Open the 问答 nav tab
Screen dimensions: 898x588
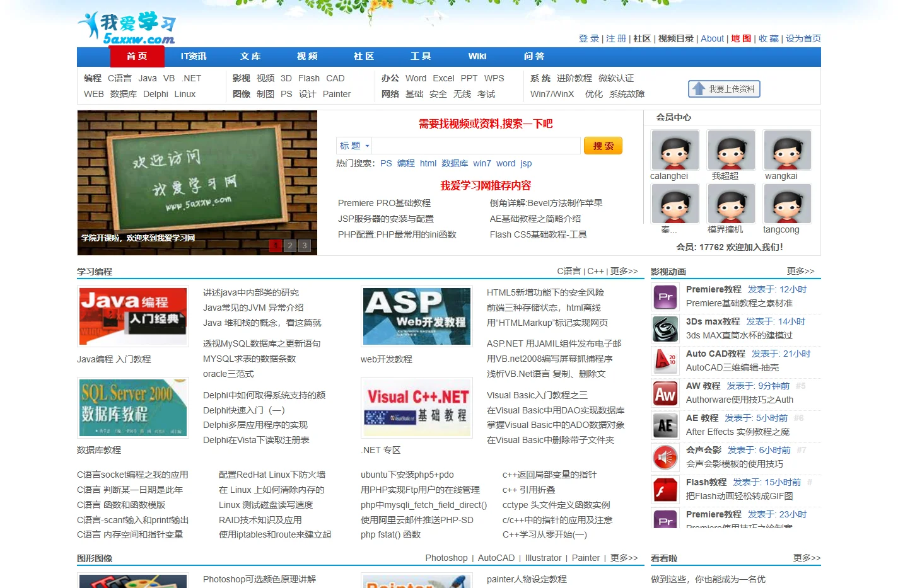click(x=534, y=56)
